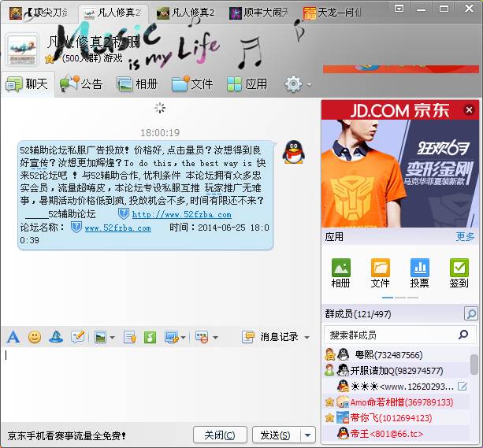This screenshot has width=483, height=448.
Task: Click the 群成员(121/497) header
Action: [x=358, y=314]
